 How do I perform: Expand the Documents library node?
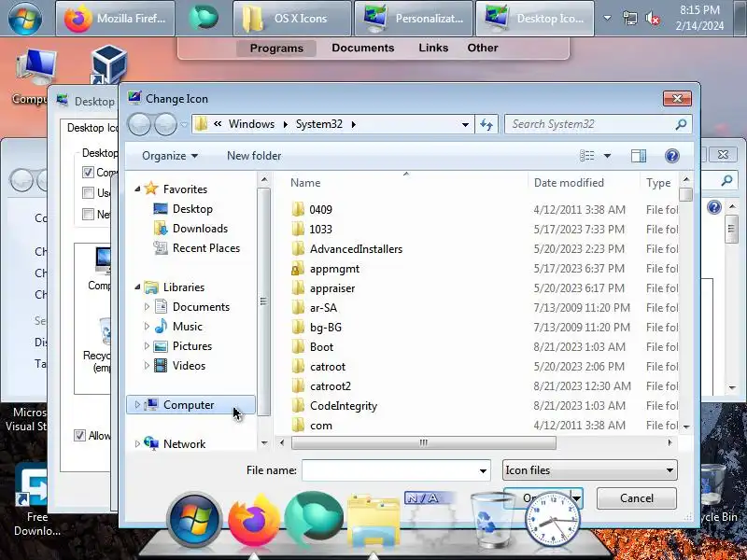147,307
